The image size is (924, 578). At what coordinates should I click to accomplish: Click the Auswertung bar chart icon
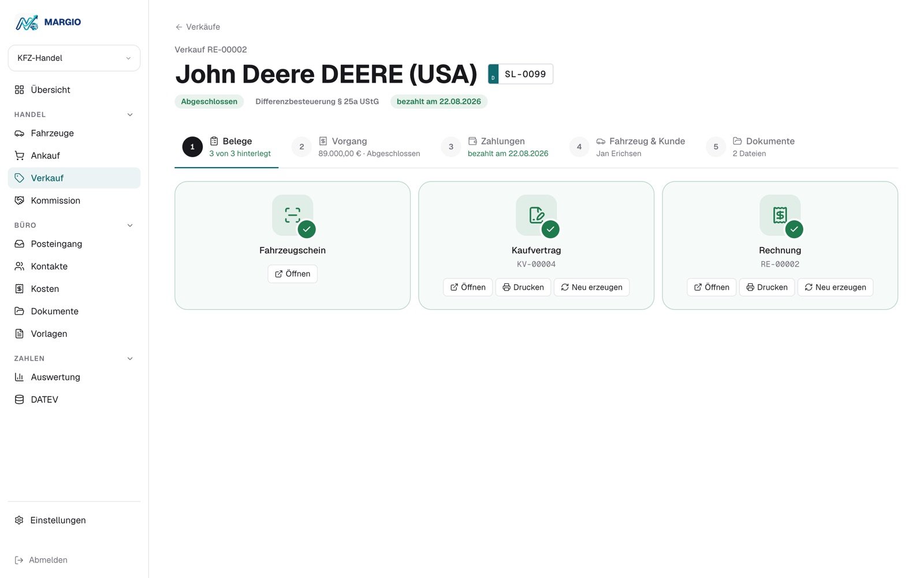20,377
